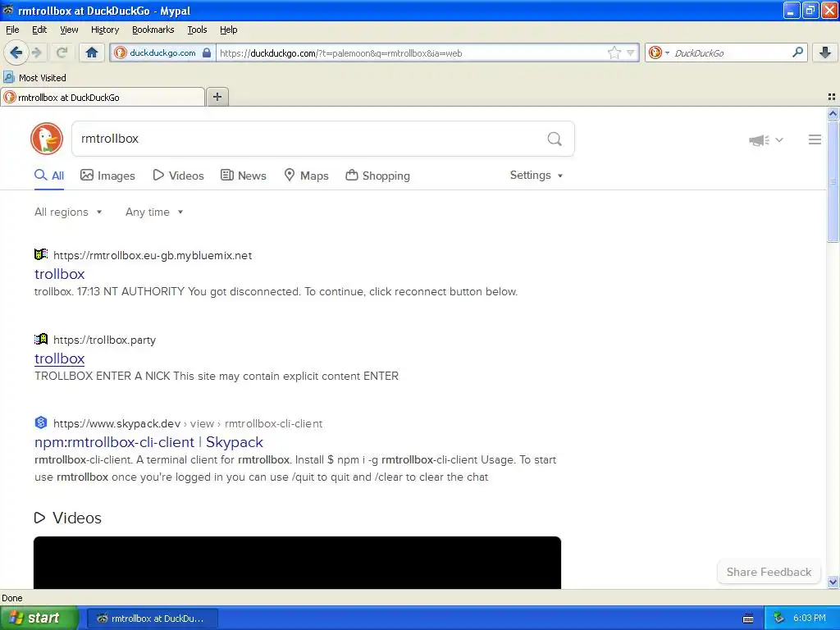This screenshot has width=840, height=630.
Task: Switch to the Images results tab
Action: tap(107, 176)
